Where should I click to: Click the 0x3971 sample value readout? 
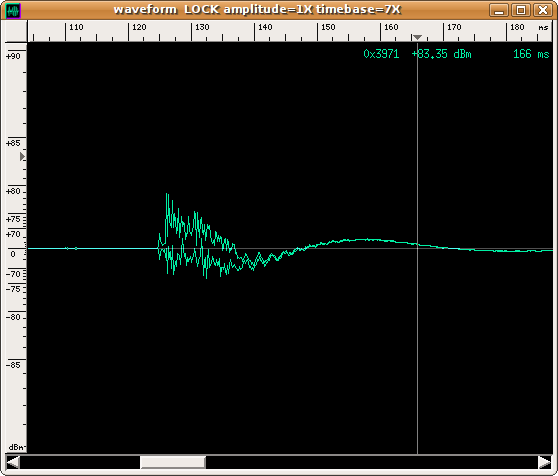pyautogui.click(x=381, y=54)
